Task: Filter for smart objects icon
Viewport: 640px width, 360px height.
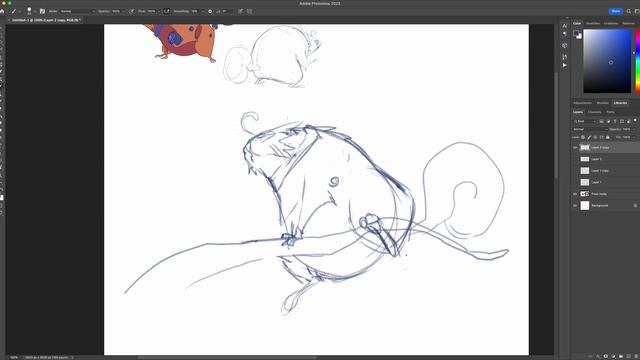Action: point(629,121)
